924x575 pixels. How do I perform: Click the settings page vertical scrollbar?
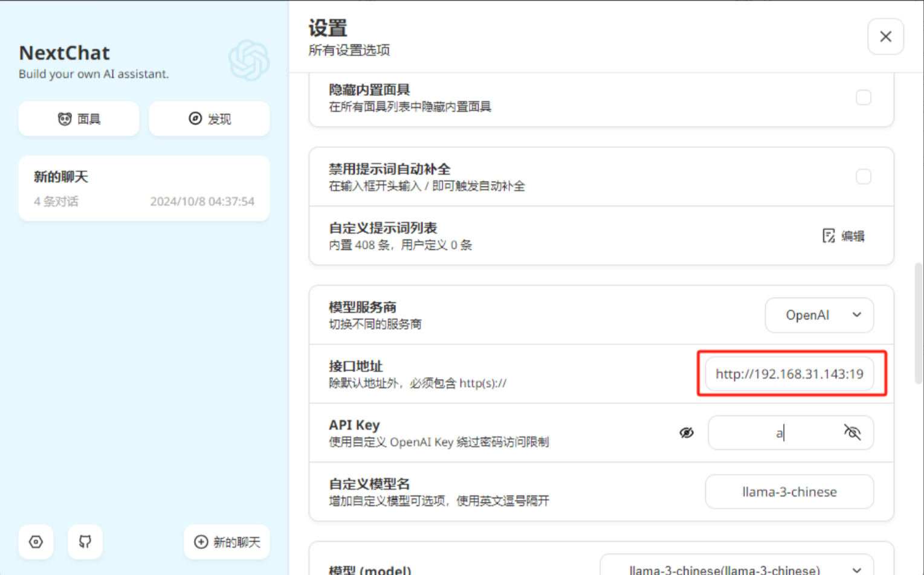(x=919, y=323)
